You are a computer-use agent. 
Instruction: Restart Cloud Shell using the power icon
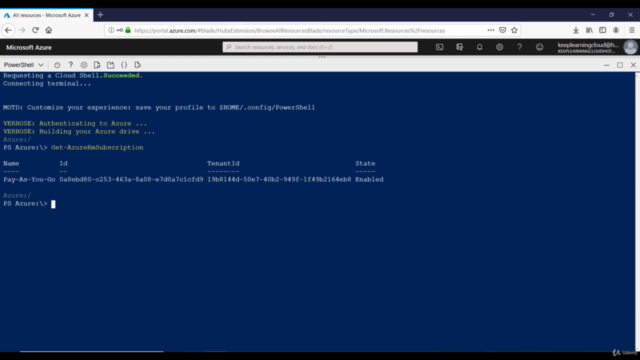coord(57,65)
